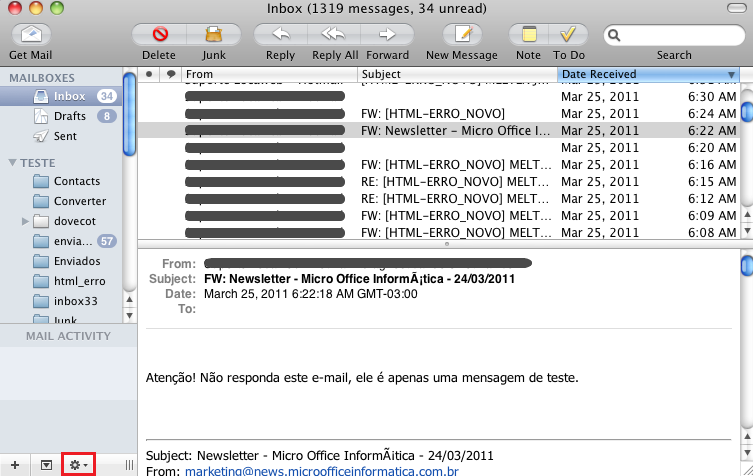Open the gear action menu

78,465
